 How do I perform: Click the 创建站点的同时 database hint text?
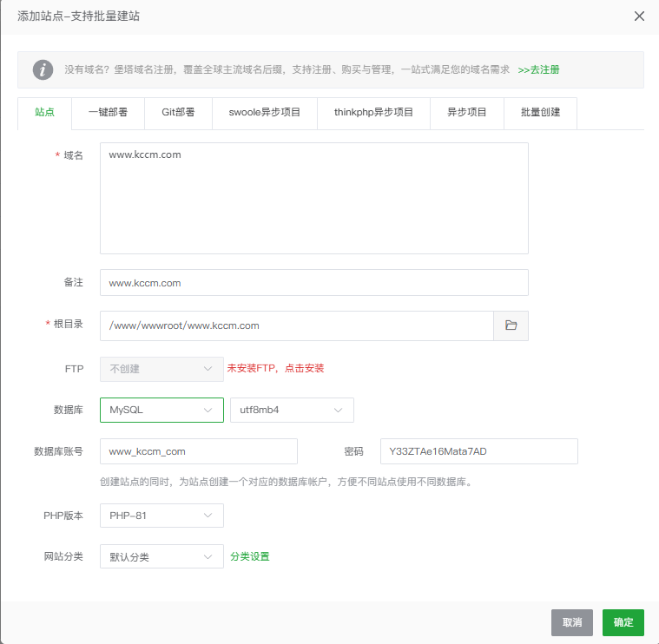pyautogui.click(x=287, y=482)
